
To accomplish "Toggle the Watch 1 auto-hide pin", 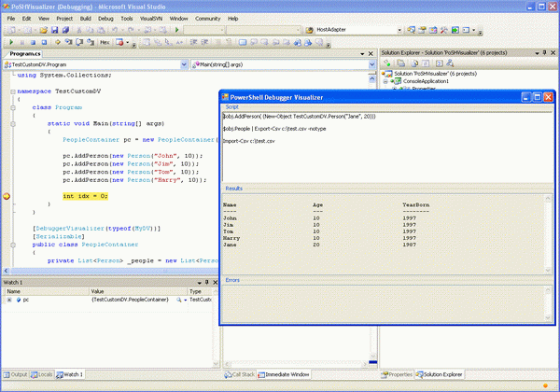I will (207, 283).
